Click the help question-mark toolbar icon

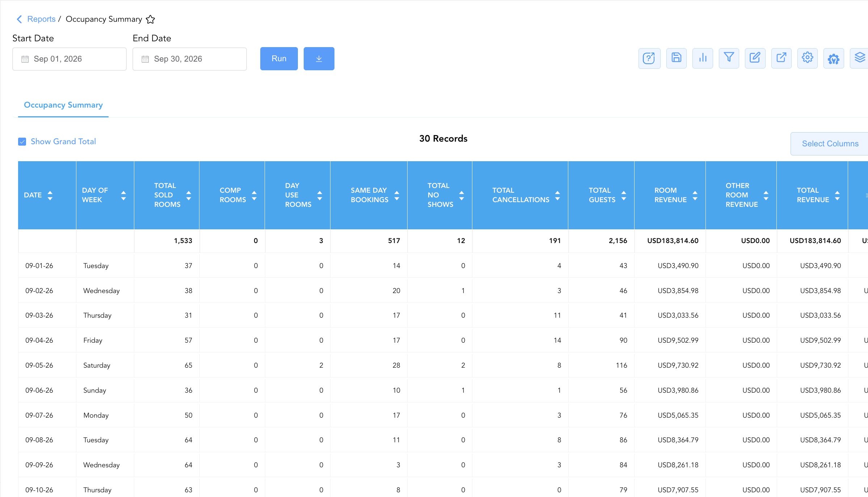[649, 58]
